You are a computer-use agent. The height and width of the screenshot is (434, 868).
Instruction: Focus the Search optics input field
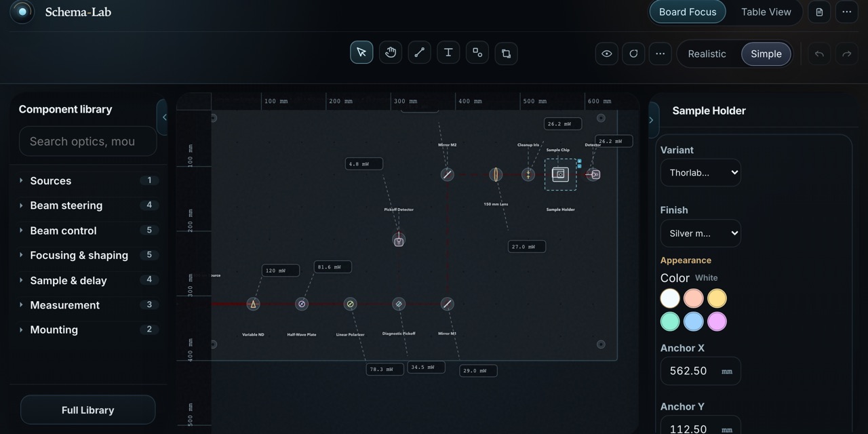pyautogui.click(x=88, y=141)
